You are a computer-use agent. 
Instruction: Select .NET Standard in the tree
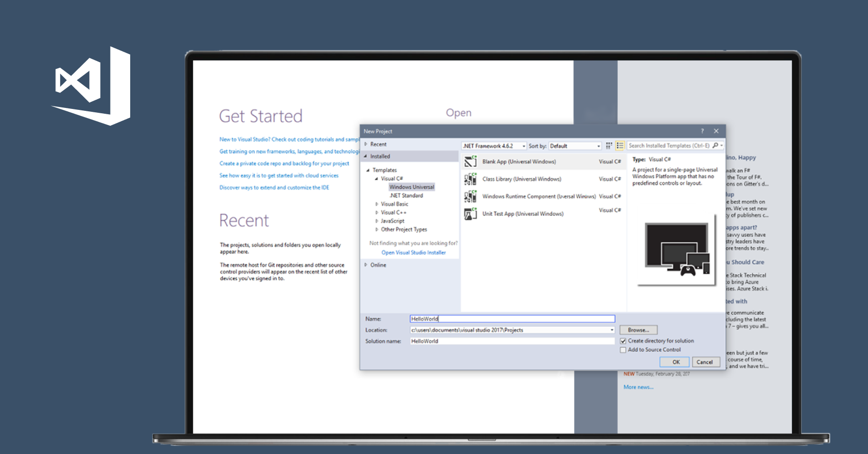point(406,196)
